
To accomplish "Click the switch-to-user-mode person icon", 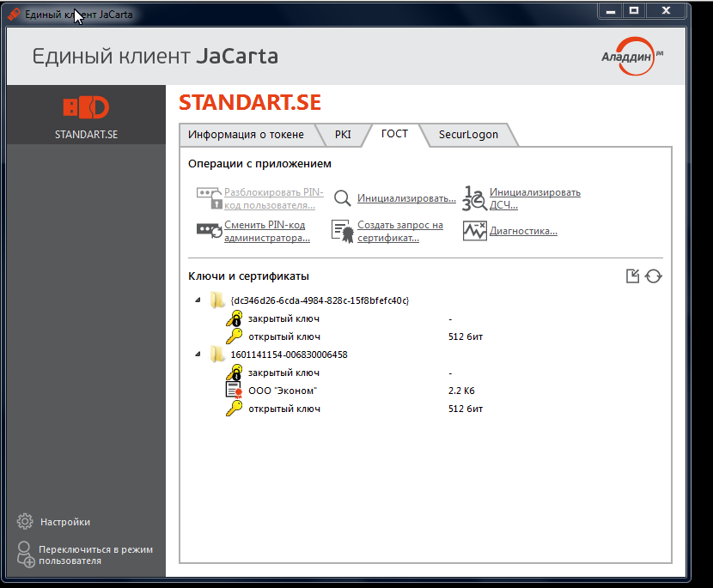I will tap(26, 555).
